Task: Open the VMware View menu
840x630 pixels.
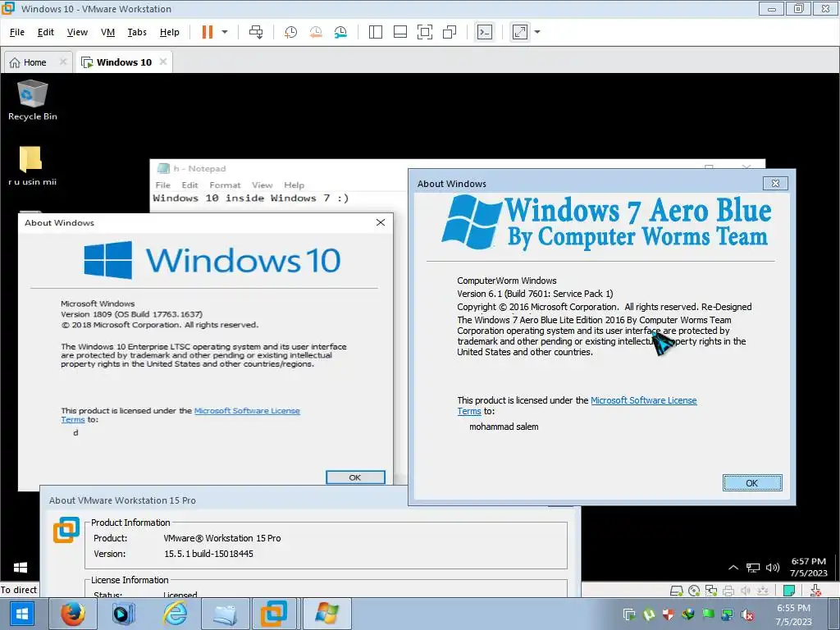Action: [x=77, y=32]
